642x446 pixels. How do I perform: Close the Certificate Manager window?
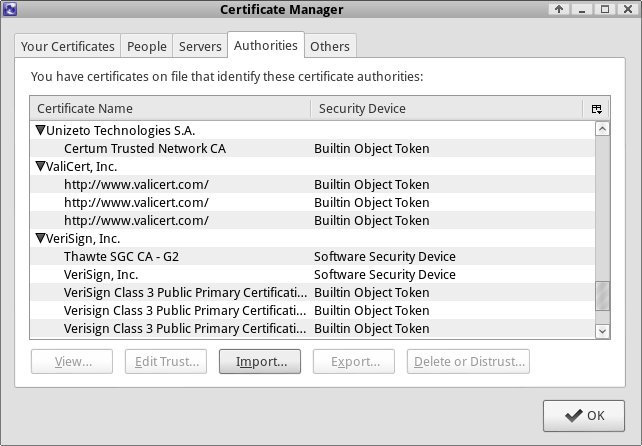(628, 9)
